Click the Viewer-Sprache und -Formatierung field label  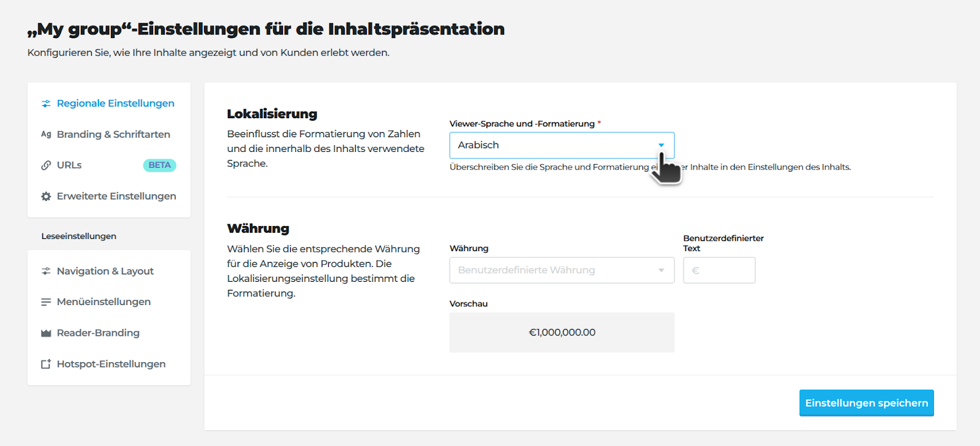[x=522, y=124]
